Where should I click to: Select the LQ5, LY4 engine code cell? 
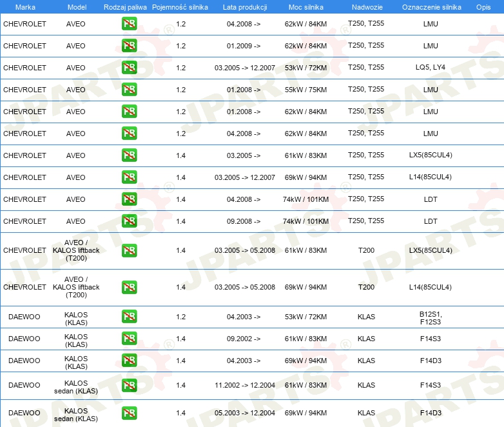pyautogui.click(x=431, y=68)
